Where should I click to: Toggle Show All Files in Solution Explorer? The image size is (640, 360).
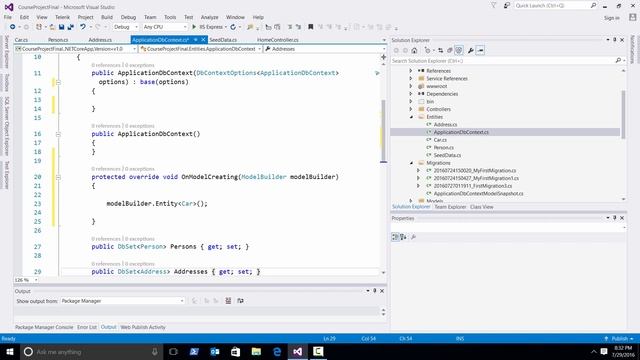[x=459, y=50]
